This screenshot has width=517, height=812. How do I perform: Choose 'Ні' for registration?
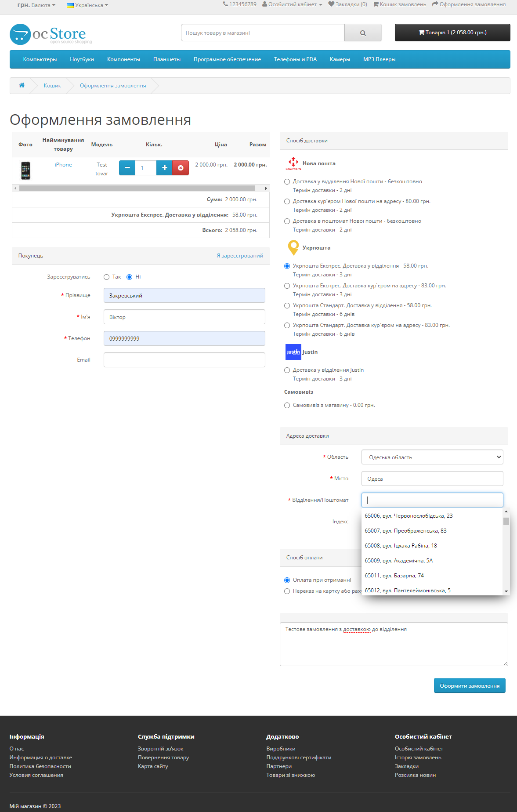(129, 277)
